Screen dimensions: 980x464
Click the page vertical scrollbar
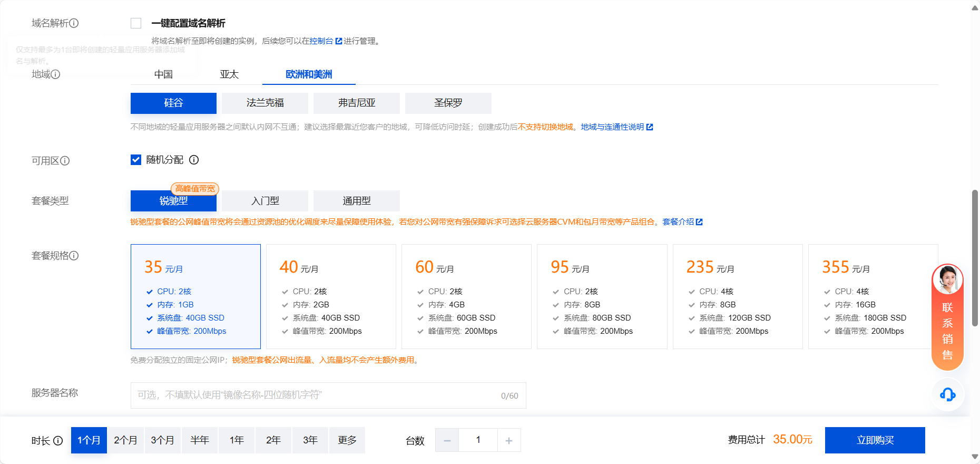point(975,258)
